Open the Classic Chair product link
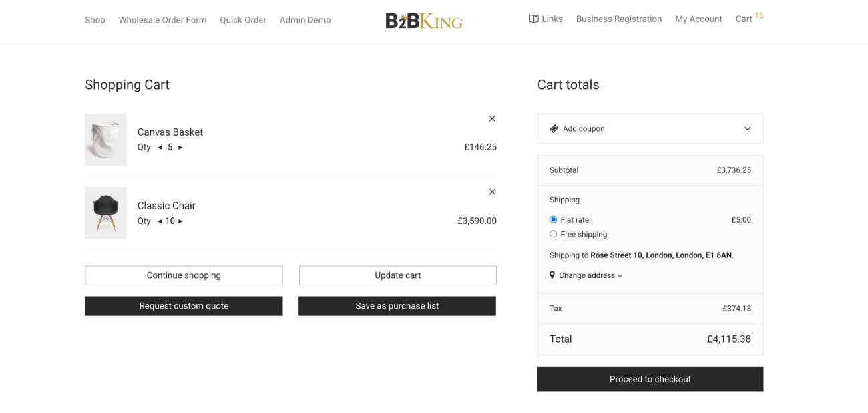 click(x=166, y=205)
